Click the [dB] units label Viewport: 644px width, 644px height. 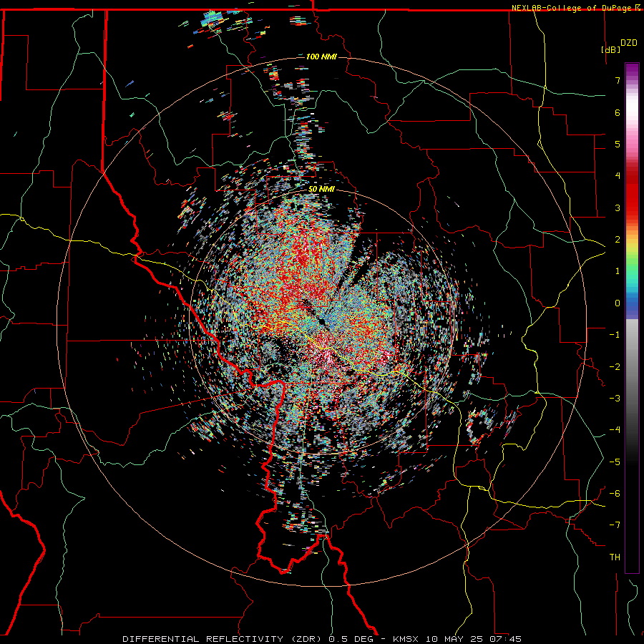click(x=611, y=49)
